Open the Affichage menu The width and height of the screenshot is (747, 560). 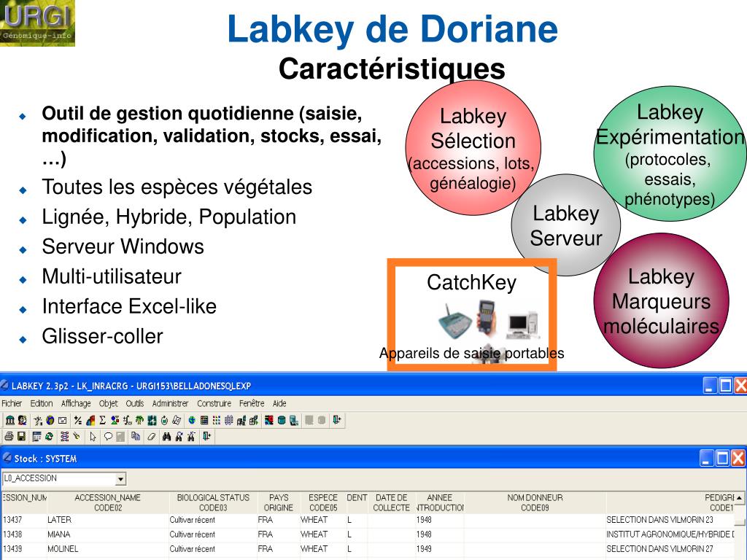[76, 403]
